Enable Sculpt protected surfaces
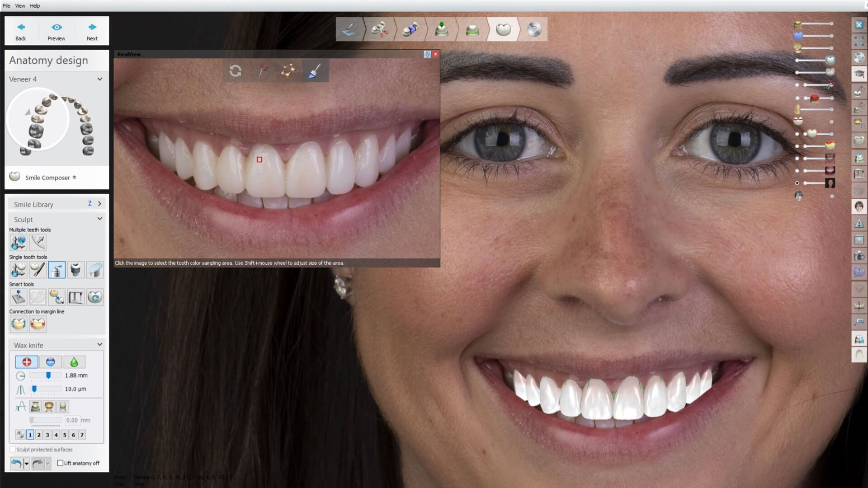Image resolution: width=868 pixels, height=488 pixels. [13, 450]
